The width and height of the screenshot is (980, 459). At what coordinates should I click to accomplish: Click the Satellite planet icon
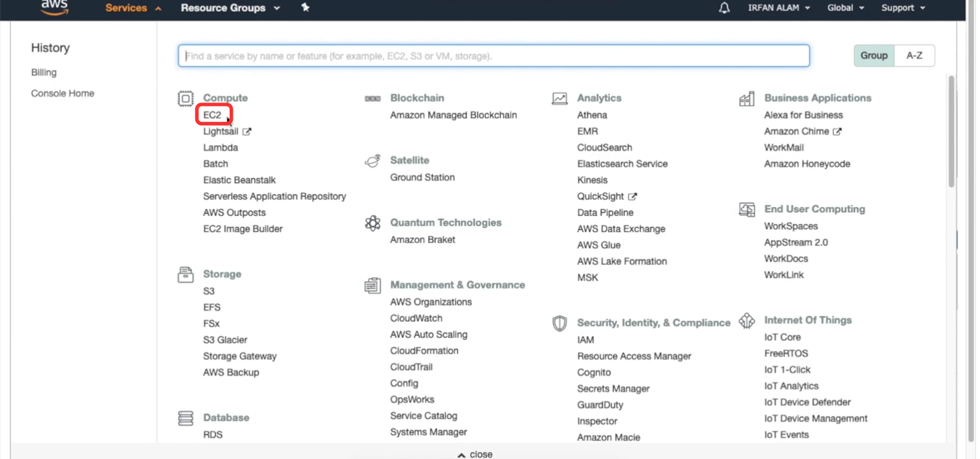pos(373,161)
